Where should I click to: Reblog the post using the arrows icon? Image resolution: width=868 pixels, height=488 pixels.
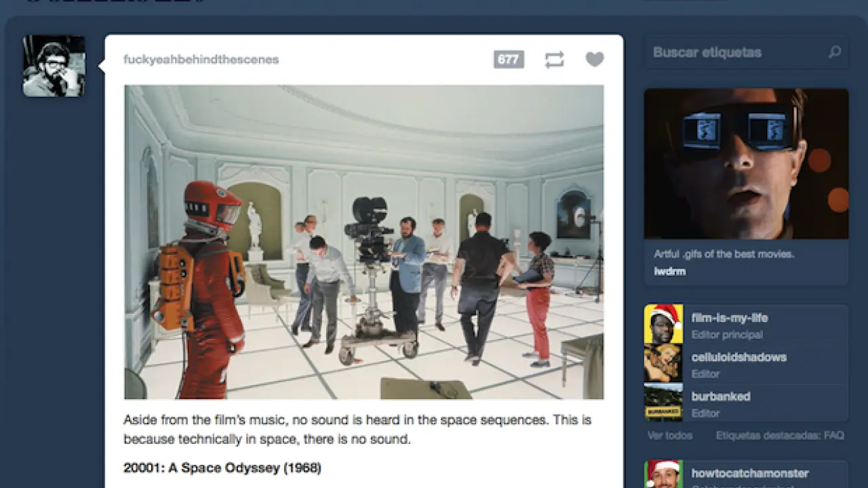554,60
